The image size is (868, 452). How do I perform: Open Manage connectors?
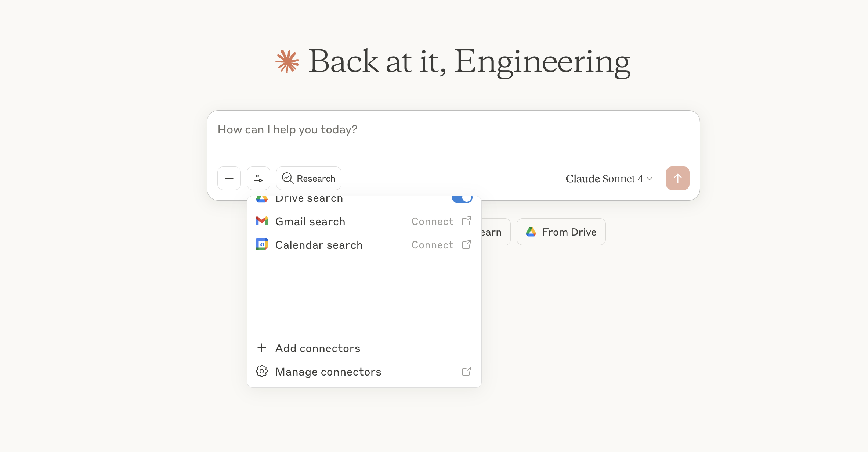tap(328, 372)
